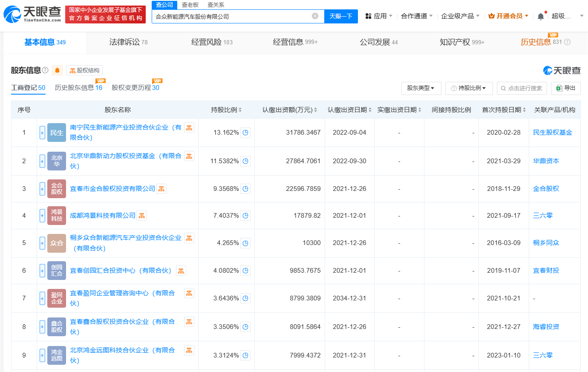The height and width of the screenshot is (372, 588).
Task: Open 民生股权基金 related institution link
Action: pos(553,133)
